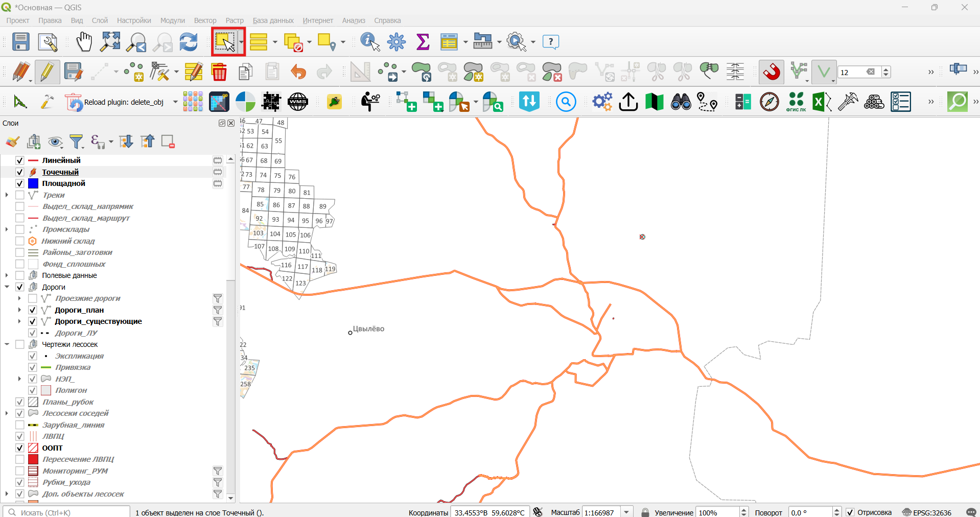The width and height of the screenshot is (980, 517).
Task: Open the Statistical Summary sigma icon
Action: [x=423, y=42]
